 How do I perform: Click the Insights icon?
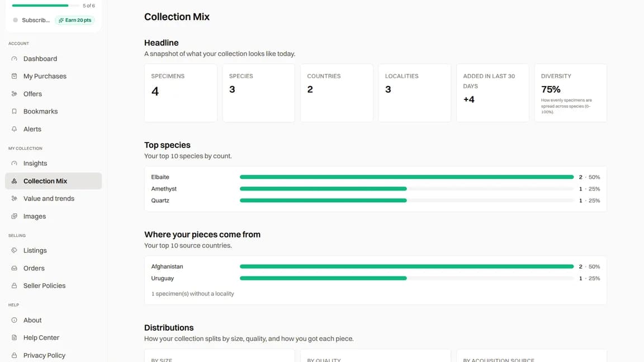coord(15,163)
